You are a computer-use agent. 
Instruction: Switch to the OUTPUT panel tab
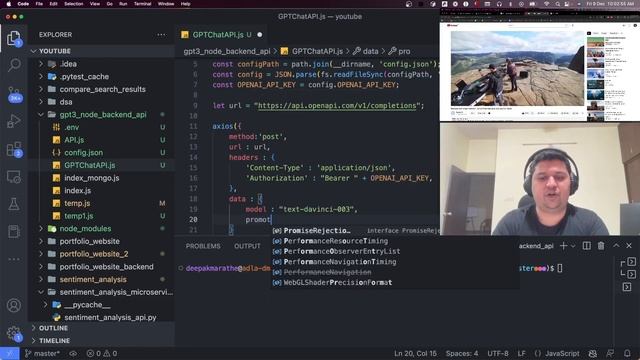click(247, 246)
